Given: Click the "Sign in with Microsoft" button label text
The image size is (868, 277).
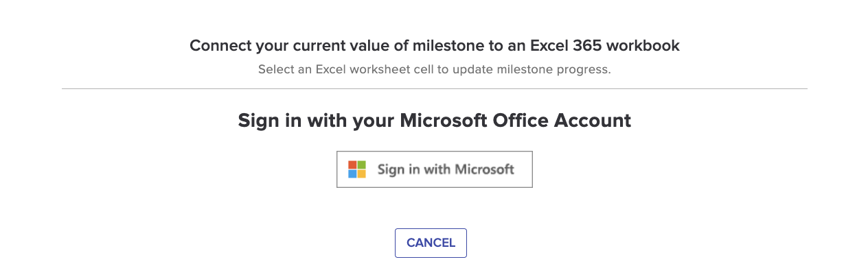Looking at the screenshot, I should 446,169.
